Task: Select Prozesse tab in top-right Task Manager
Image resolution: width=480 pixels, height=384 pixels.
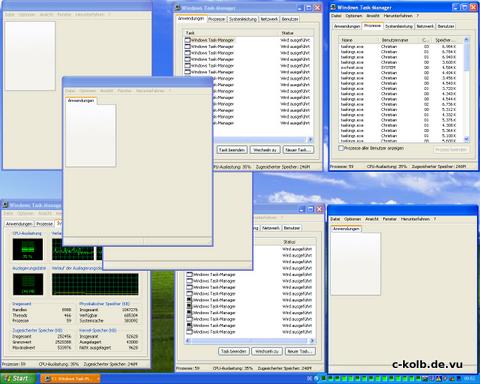Action: coord(372,26)
